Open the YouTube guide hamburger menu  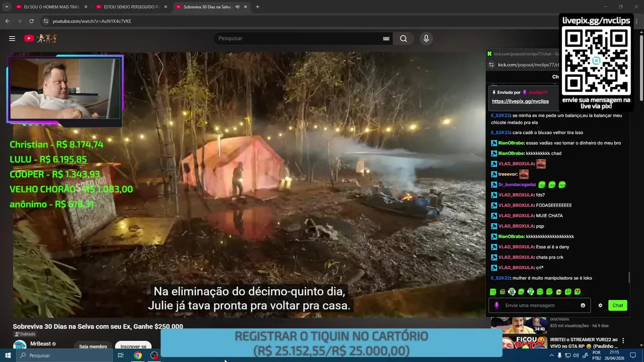pos(12,38)
